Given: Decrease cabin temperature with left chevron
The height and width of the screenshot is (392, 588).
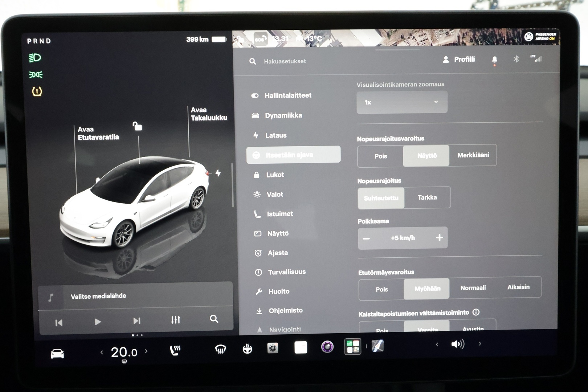Looking at the screenshot, I should pos(102,352).
